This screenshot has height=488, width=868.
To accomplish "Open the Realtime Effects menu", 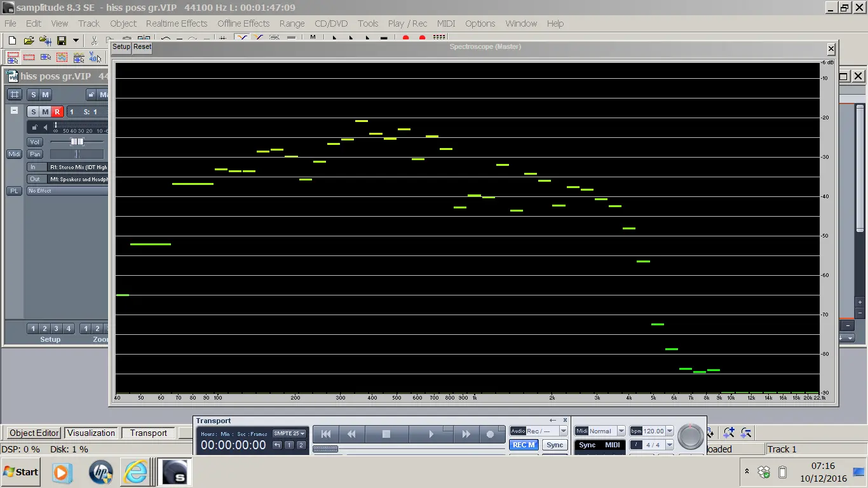I will click(x=177, y=24).
